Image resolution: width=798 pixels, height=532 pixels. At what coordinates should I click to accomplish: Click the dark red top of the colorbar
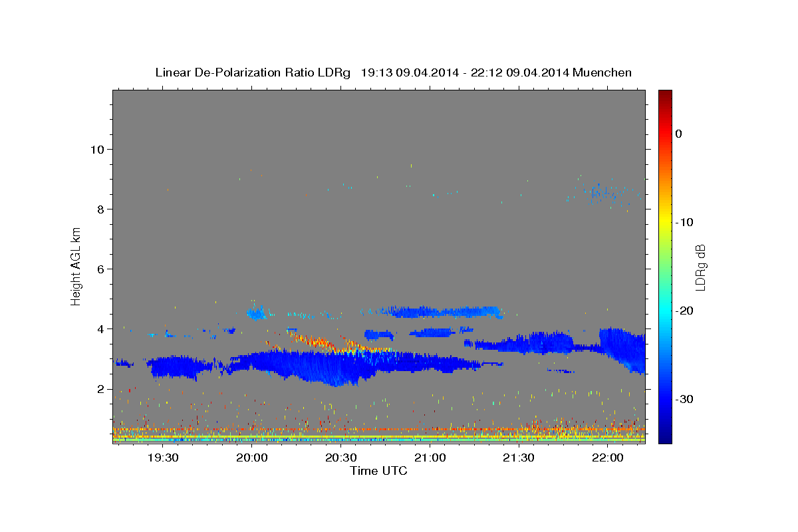[x=665, y=94]
